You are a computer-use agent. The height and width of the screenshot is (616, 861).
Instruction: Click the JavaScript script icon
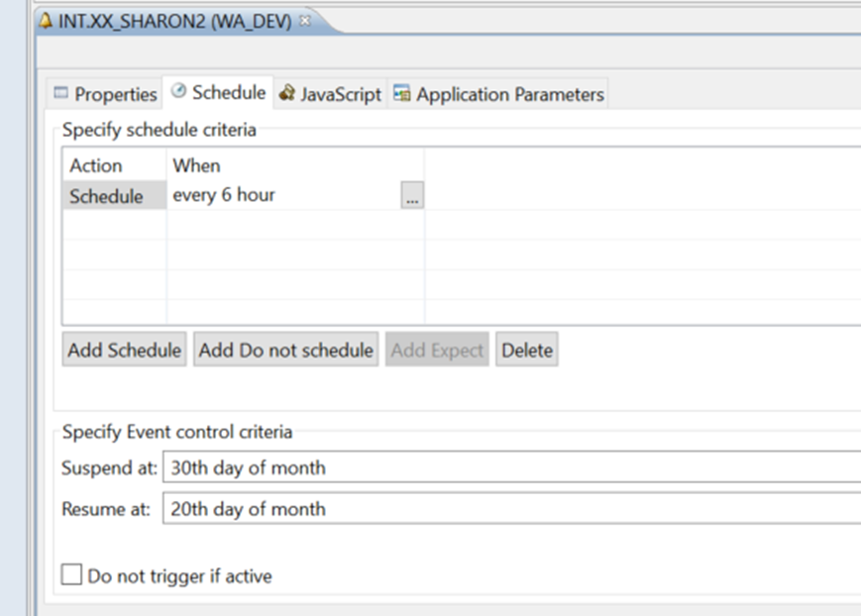[286, 94]
